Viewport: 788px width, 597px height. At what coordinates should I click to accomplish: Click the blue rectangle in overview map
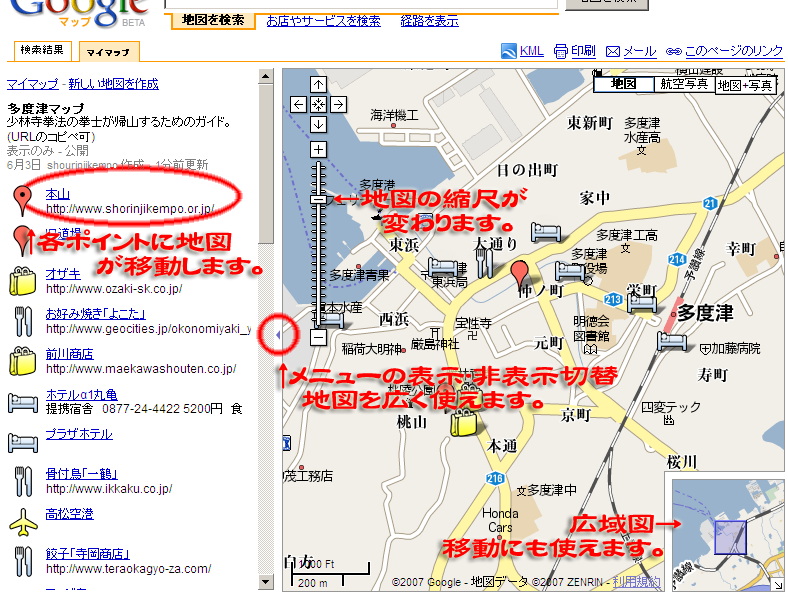tap(731, 537)
